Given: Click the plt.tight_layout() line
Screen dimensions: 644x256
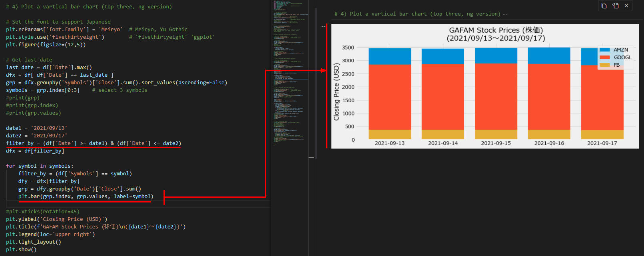Looking at the screenshot, I should (x=34, y=242).
